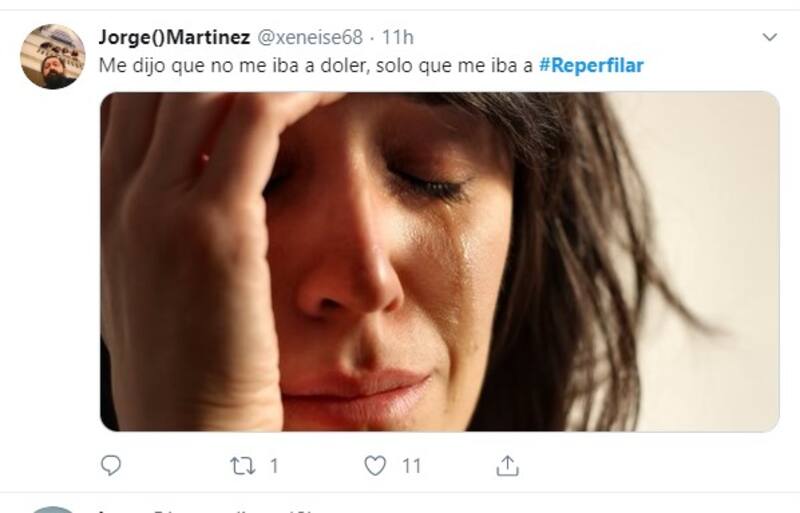Open the @xeneise68 handle link
The width and height of the screenshot is (800, 513).
[x=311, y=38]
